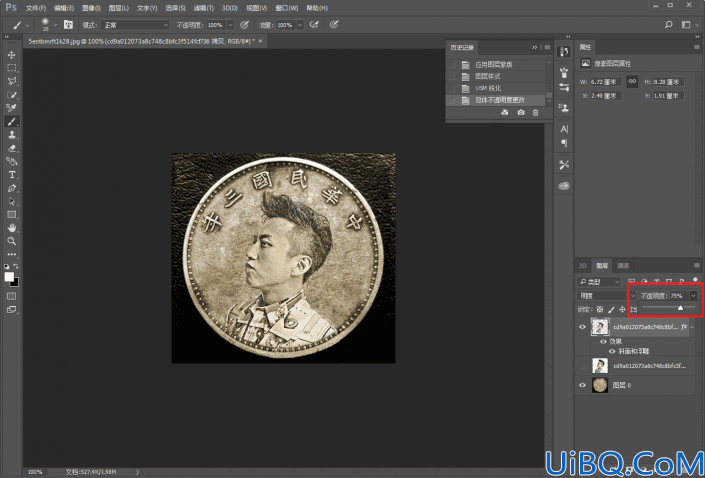Screen dimensions: 705x478
Task: Select the Pen tool
Action: [x=12, y=188]
